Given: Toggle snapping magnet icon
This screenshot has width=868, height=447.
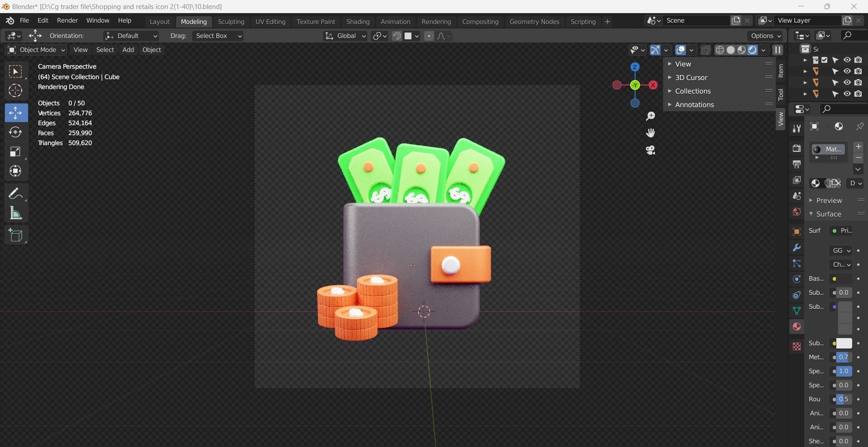Looking at the screenshot, I should 397,36.
